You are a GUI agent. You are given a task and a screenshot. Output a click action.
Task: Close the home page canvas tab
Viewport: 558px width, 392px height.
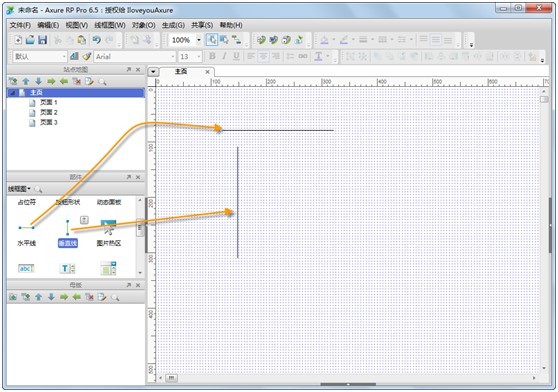(207, 72)
